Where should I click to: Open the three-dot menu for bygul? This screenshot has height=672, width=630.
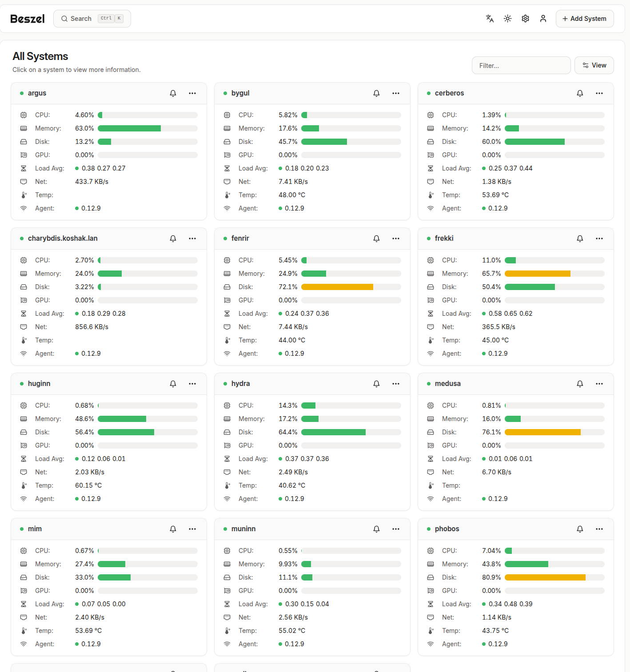point(395,93)
